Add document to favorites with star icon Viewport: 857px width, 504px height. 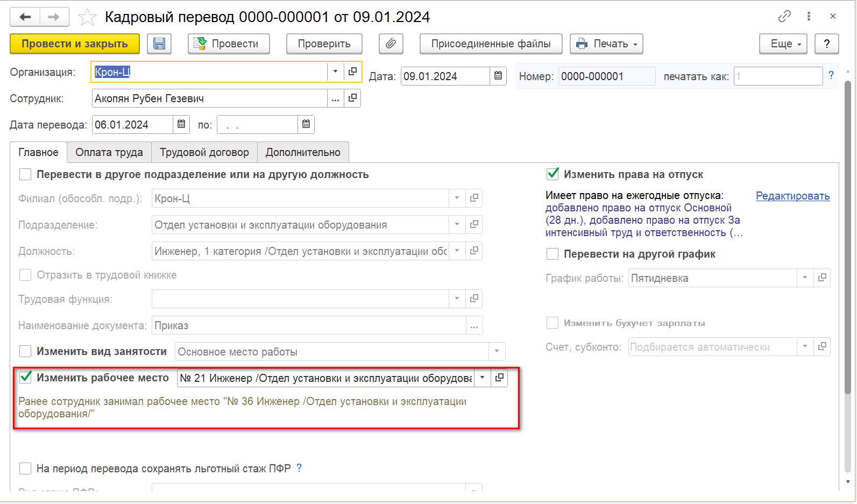pyautogui.click(x=87, y=17)
